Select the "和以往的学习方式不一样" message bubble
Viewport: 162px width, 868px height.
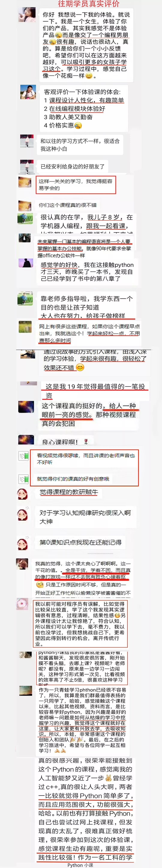[80, 145]
